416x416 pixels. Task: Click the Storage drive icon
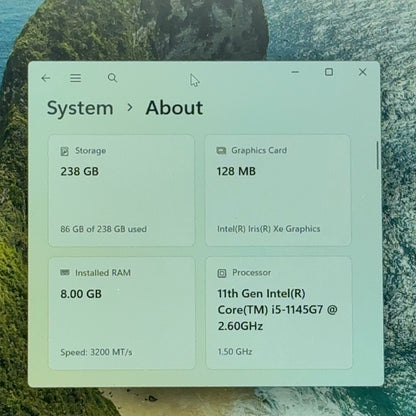[65, 151]
